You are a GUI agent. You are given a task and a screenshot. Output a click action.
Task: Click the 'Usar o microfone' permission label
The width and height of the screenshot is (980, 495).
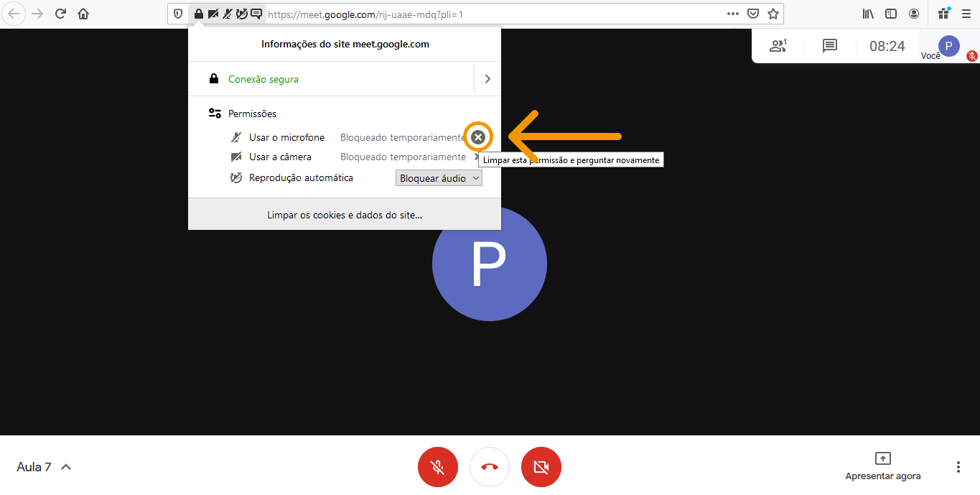(286, 137)
